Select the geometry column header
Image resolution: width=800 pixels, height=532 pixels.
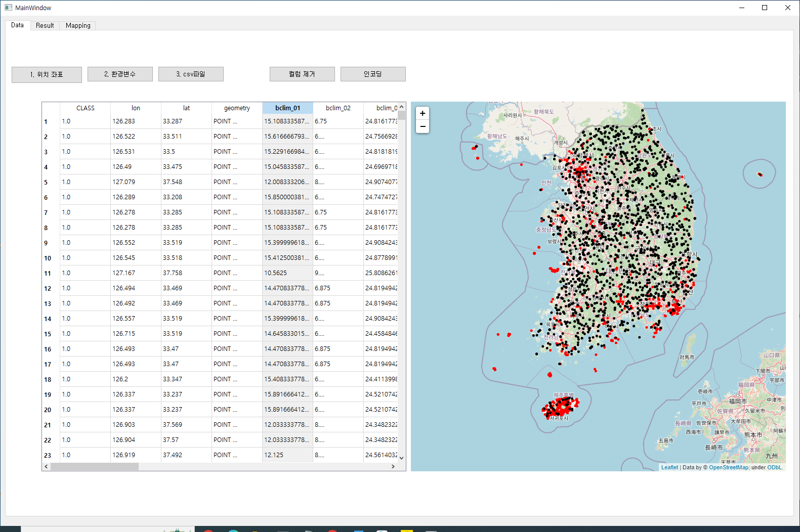237,108
